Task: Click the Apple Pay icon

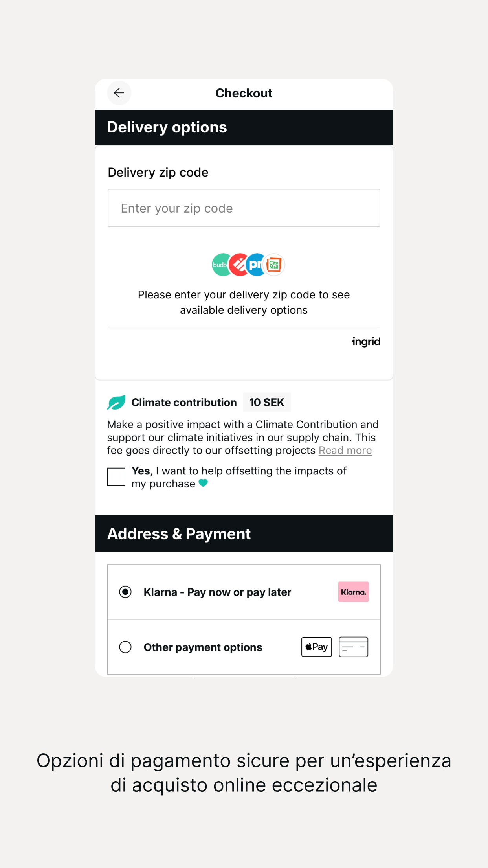Action: tap(316, 647)
